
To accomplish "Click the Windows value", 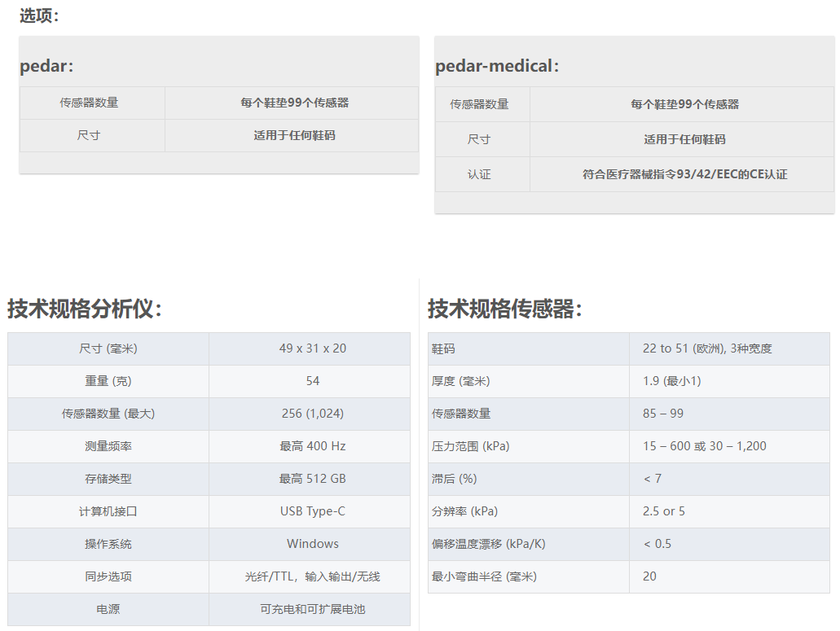I will click(x=313, y=544).
